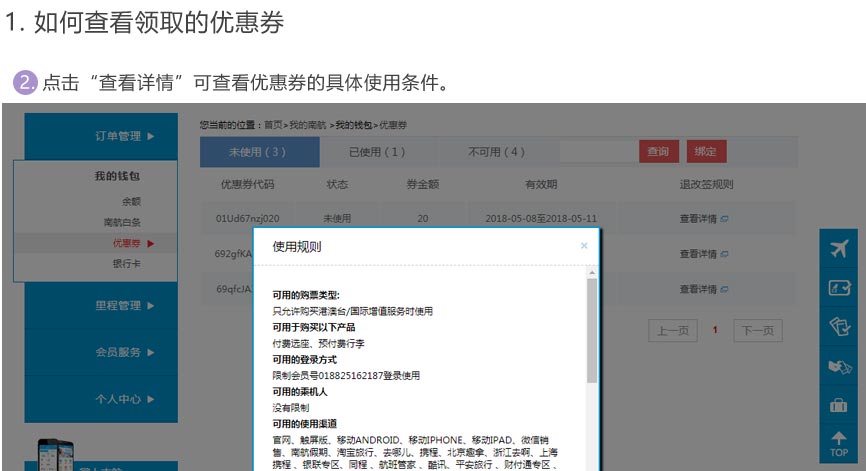Click the handshake icon in right sidebar
Viewport: 866px width, 471px height.
click(839, 366)
